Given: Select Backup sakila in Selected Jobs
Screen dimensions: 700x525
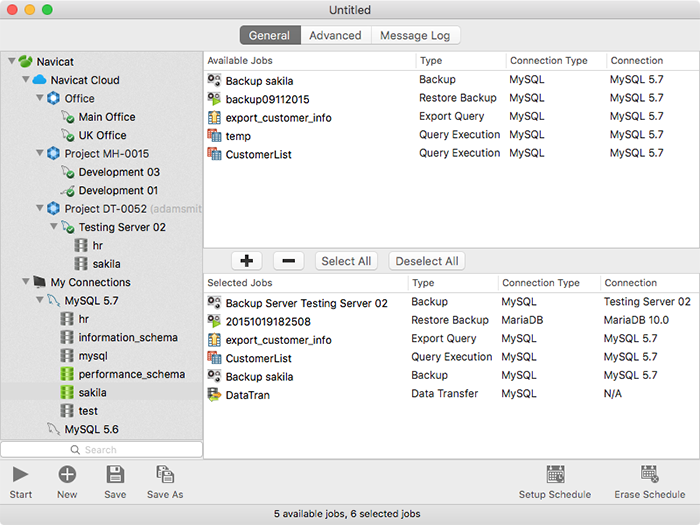Looking at the screenshot, I should tap(259, 377).
